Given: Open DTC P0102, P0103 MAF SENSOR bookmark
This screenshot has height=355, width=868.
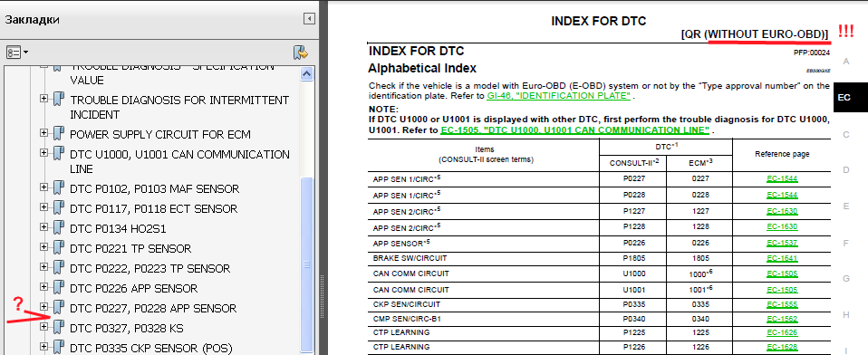Looking at the screenshot, I should point(154,189).
